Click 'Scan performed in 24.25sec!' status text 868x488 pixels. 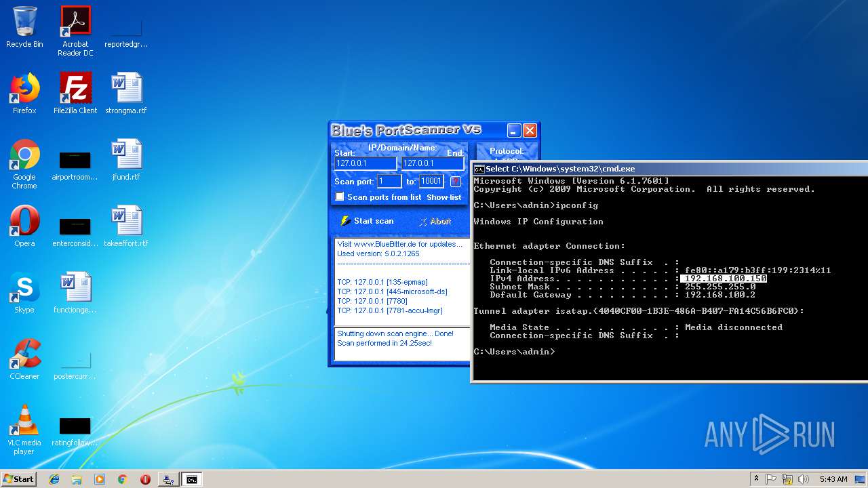384,343
